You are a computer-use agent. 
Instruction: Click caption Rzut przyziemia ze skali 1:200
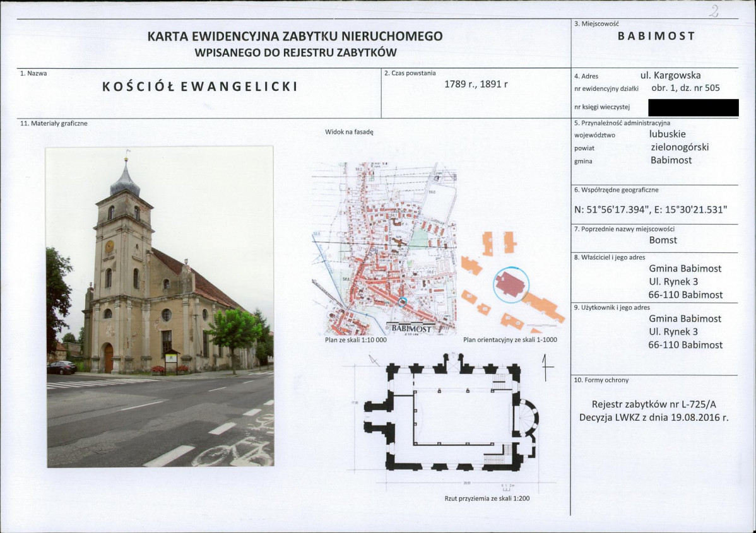[x=487, y=498]
